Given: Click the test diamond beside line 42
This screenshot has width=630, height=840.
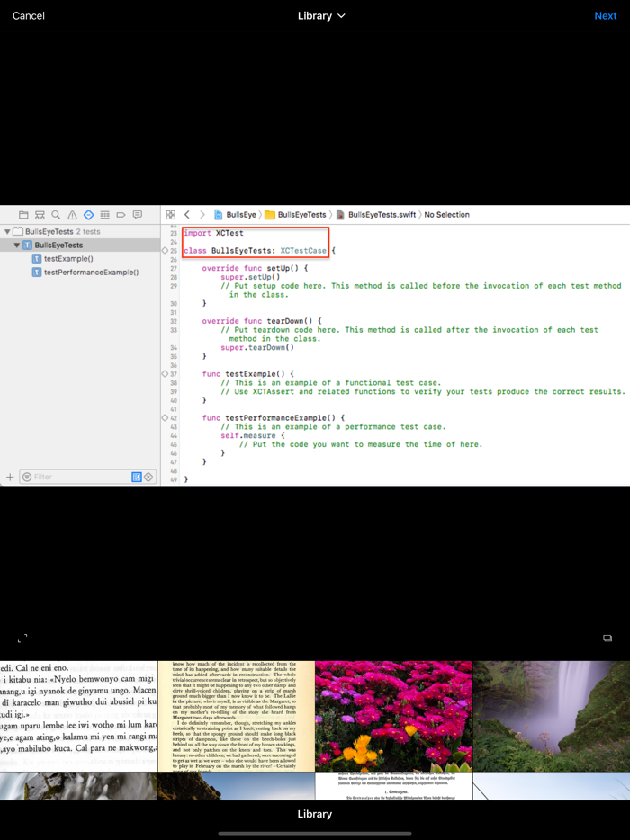Looking at the screenshot, I should [x=165, y=418].
